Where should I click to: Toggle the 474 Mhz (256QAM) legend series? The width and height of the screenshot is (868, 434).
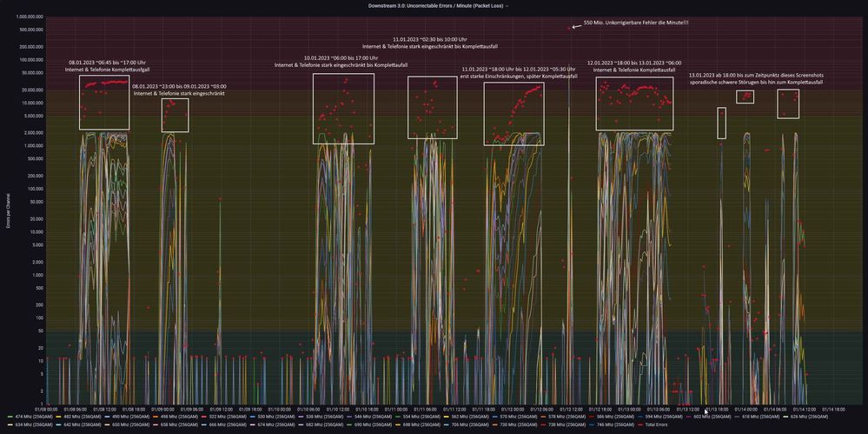(30, 417)
